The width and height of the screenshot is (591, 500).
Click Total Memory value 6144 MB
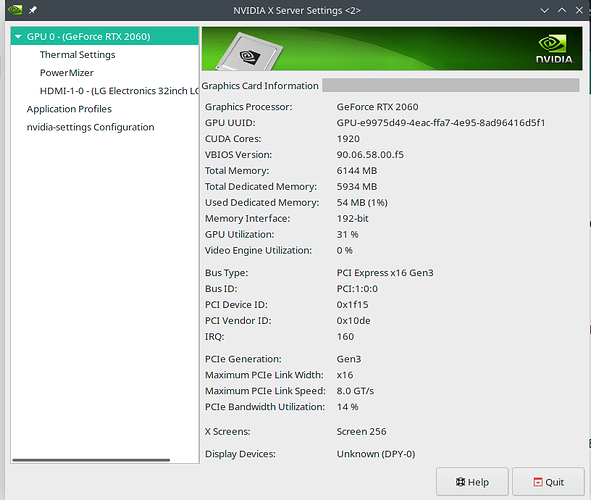[x=357, y=171]
